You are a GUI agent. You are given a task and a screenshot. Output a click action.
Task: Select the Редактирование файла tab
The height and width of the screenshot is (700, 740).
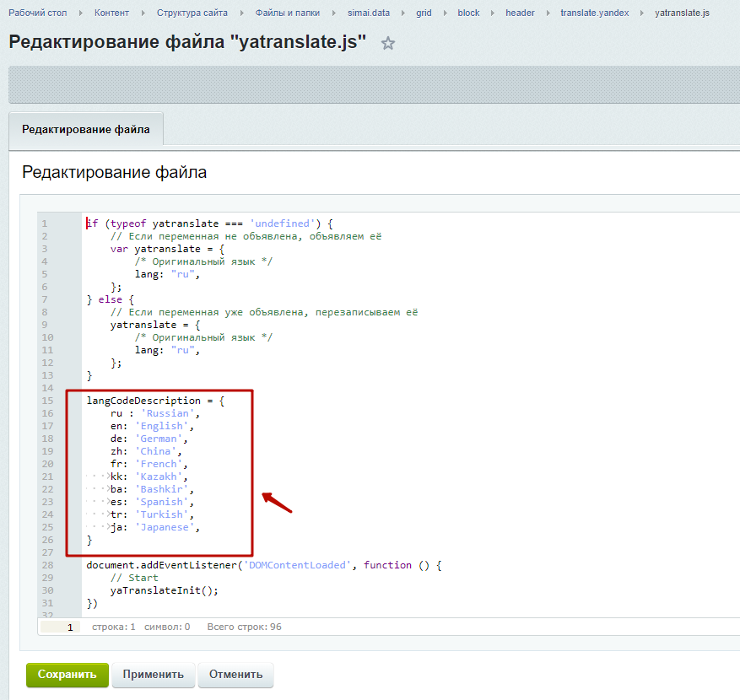(86, 130)
